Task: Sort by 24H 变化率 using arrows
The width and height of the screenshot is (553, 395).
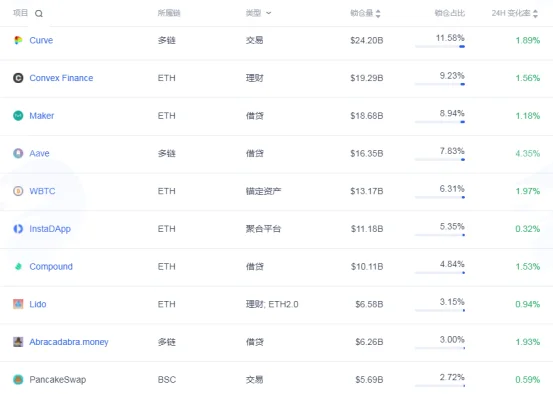Action: (x=535, y=14)
